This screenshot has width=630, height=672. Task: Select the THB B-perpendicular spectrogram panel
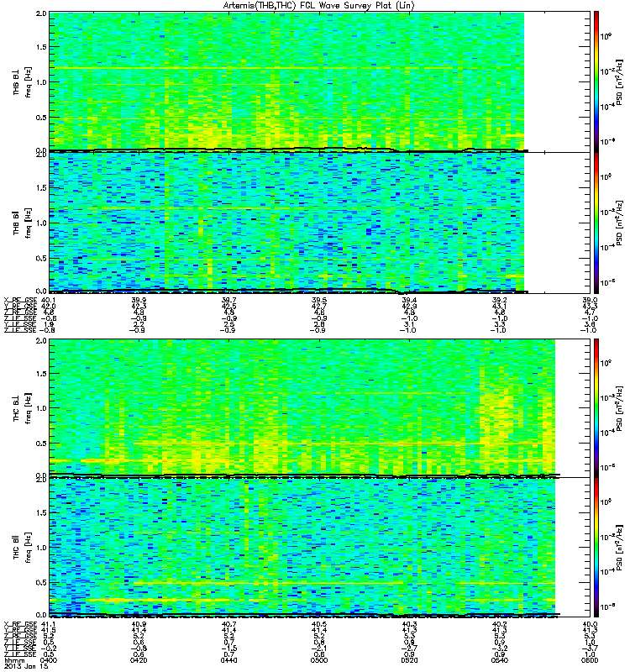pos(319,81)
